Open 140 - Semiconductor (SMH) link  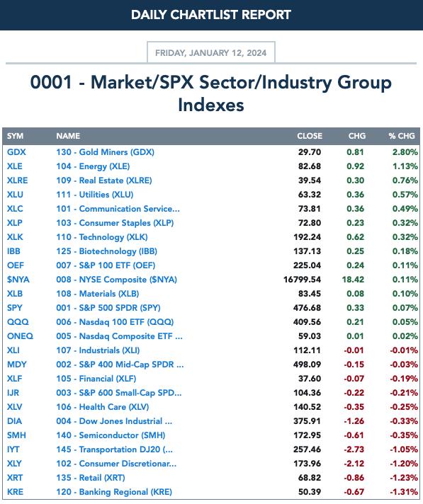tap(111, 435)
